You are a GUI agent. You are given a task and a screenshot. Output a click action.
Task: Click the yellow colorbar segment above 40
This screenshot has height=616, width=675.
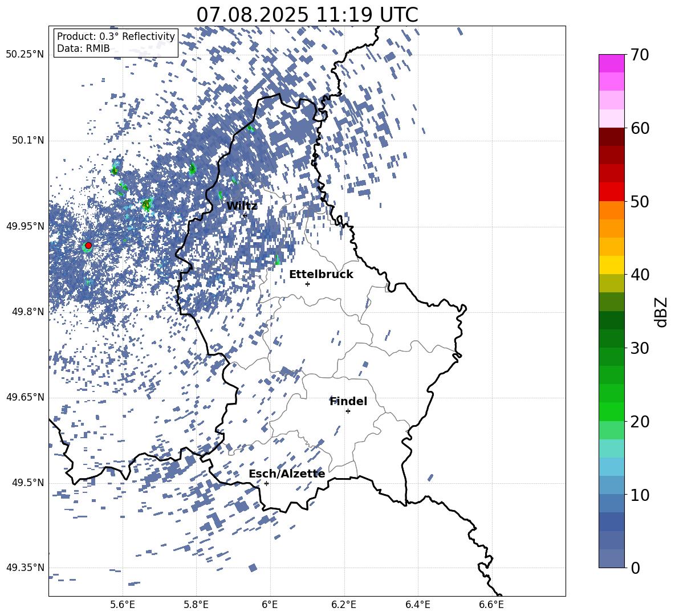coord(611,265)
